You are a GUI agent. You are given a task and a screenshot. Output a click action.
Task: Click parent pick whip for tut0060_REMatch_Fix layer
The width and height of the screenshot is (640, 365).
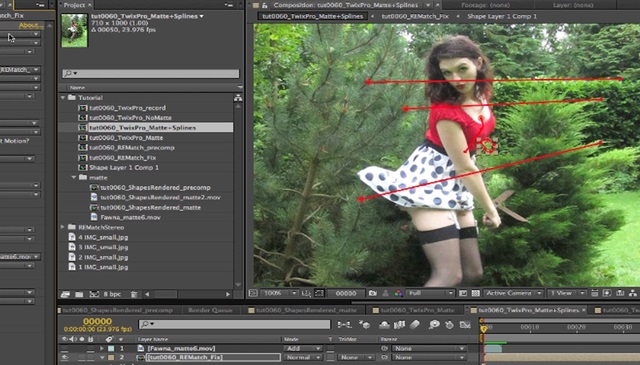coord(384,357)
